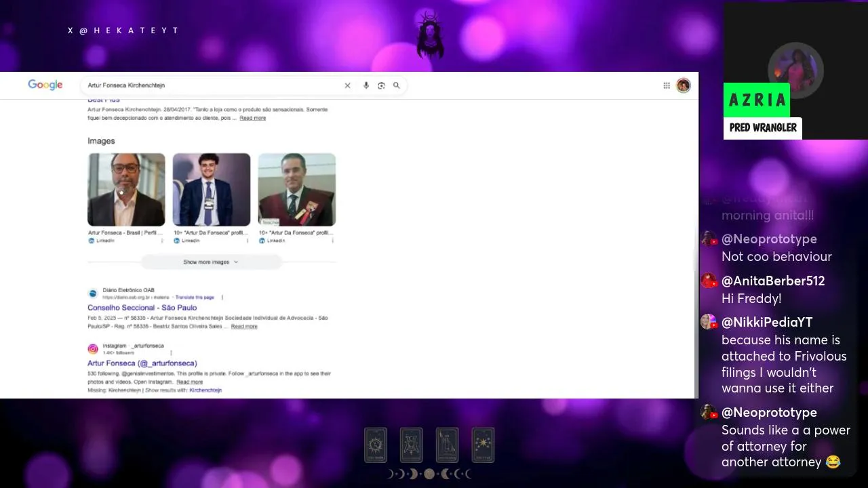The width and height of the screenshot is (868, 488).
Task: Click LinkedIn icon under the red robe image
Action: pyautogui.click(x=262, y=241)
